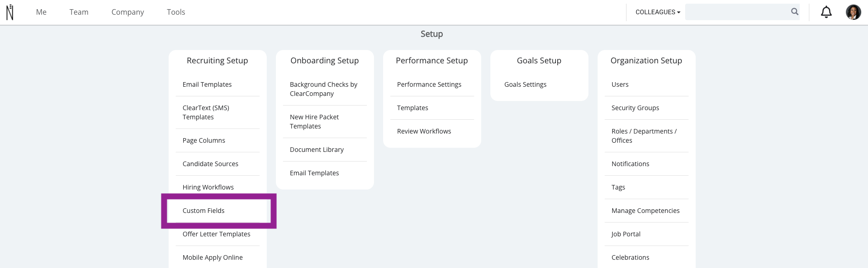
Task: Go to Manage Competencies
Action: pos(645,211)
